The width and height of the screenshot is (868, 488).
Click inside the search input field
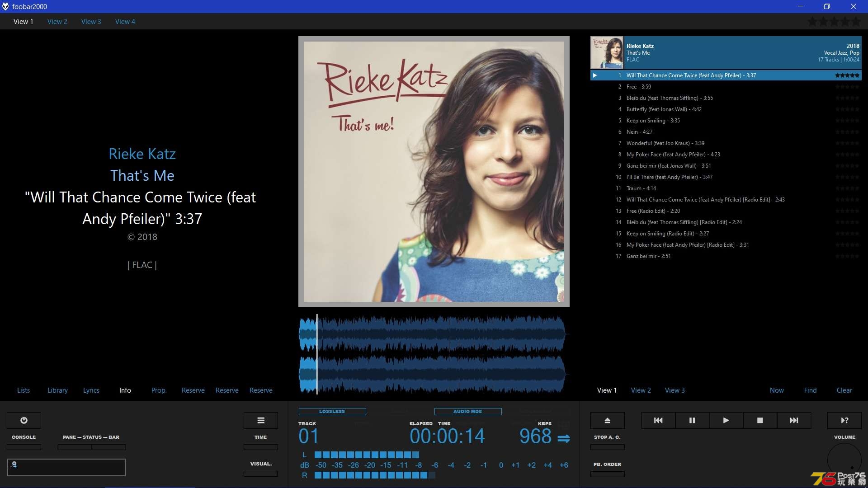[66, 467]
